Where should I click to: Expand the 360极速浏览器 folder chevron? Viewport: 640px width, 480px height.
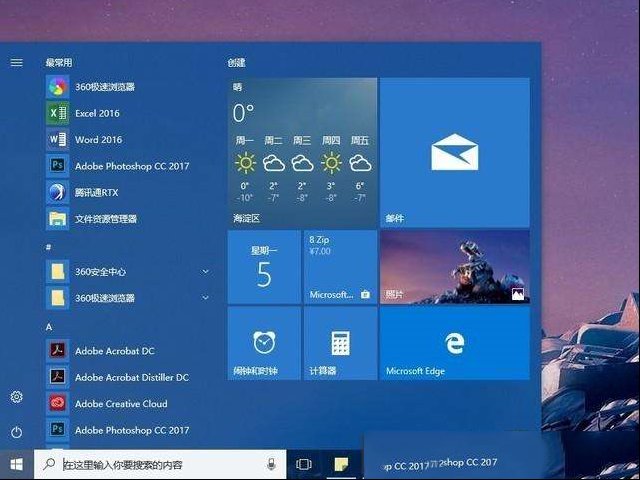pos(206,298)
